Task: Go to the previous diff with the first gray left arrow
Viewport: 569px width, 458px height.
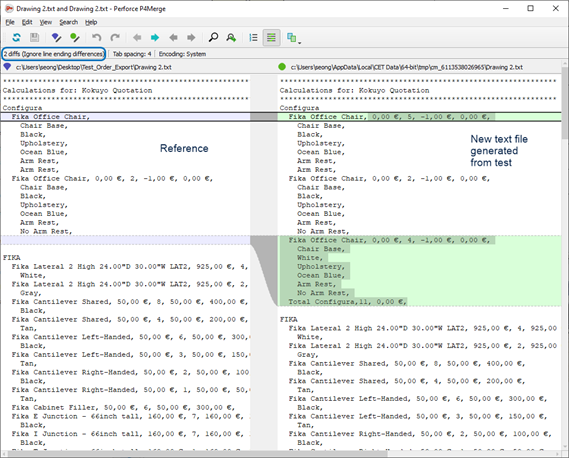Action: [137, 37]
